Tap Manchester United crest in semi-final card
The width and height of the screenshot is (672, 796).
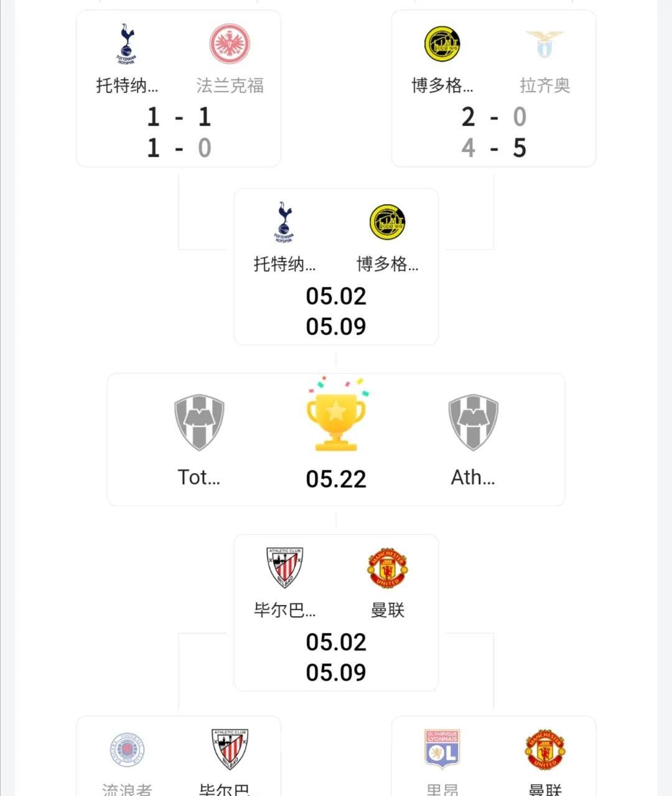(x=388, y=568)
